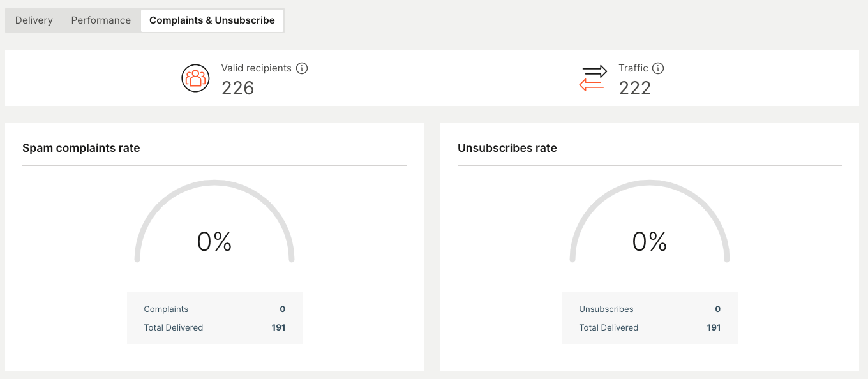Open the Performance tab
The height and width of the screenshot is (379, 868).
101,20
